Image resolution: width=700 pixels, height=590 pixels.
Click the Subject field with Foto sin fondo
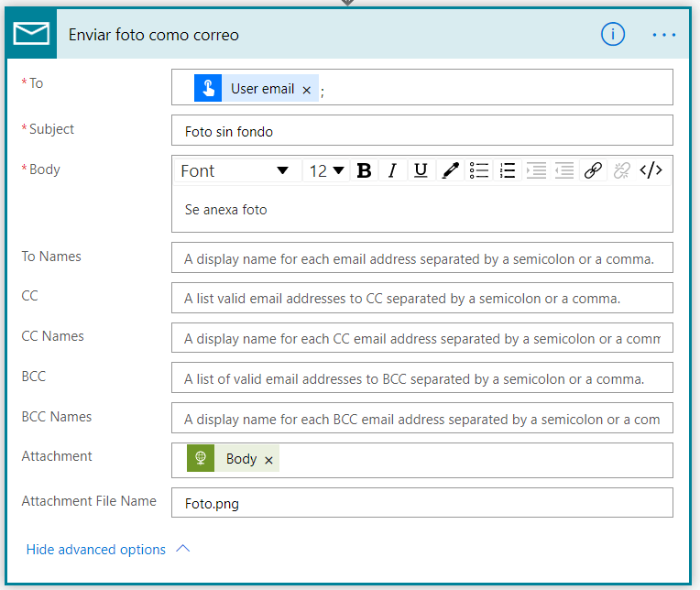(421, 131)
